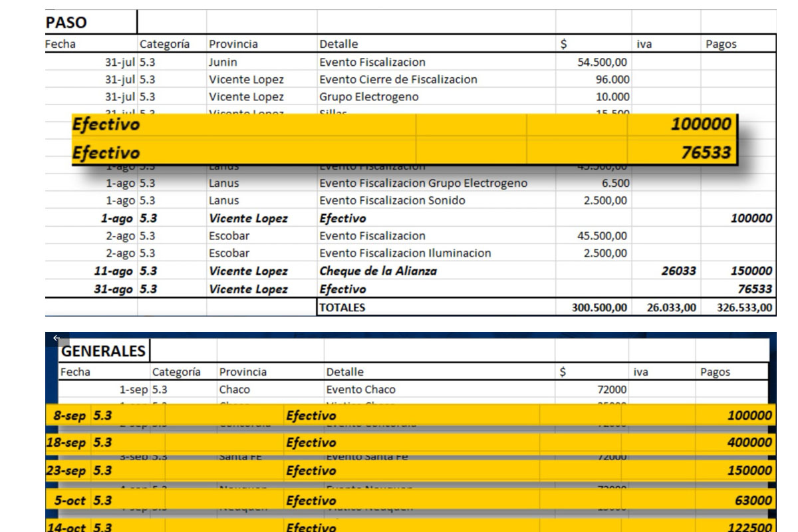Screen dimensions: 798x532
Task: Select the 63000 amount in 5-oct row
Action: [x=753, y=500]
